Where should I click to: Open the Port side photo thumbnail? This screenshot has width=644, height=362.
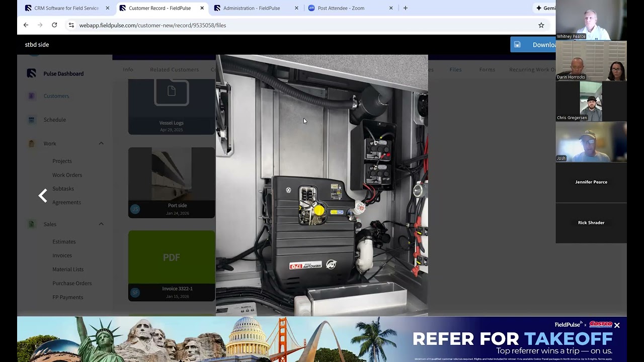(x=172, y=183)
